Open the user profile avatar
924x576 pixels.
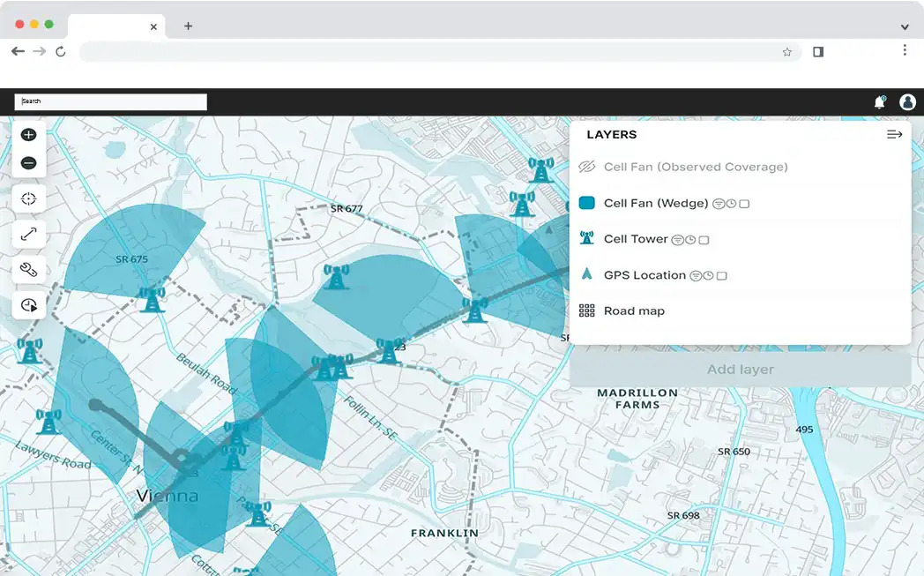tap(907, 102)
